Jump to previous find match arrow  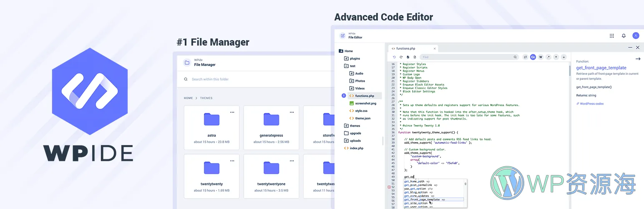(x=556, y=57)
